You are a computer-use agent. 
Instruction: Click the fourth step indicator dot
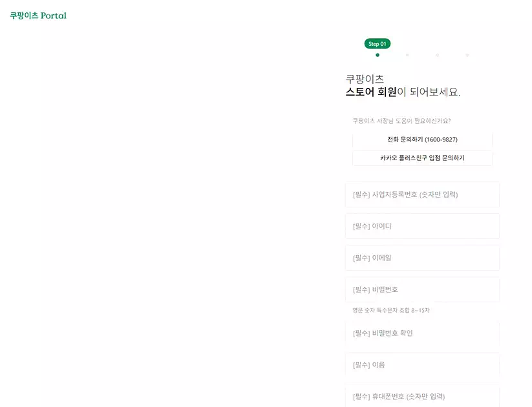[466, 55]
